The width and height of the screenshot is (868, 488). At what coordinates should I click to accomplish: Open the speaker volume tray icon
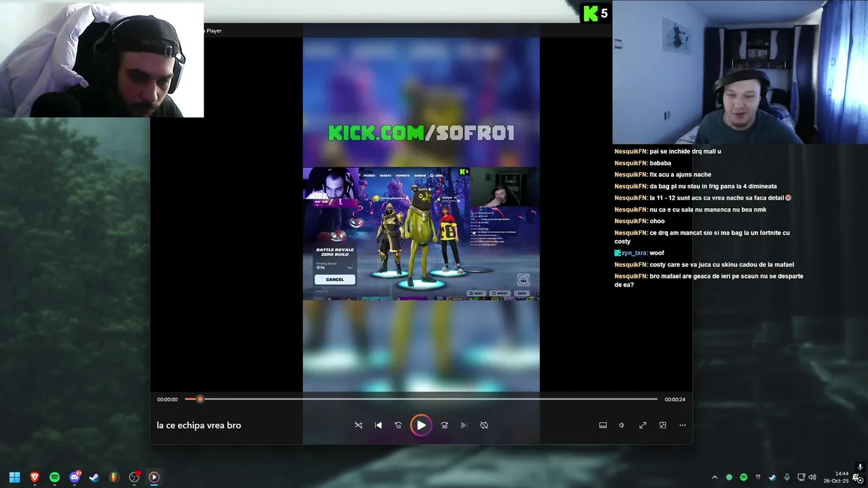pos(812,477)
